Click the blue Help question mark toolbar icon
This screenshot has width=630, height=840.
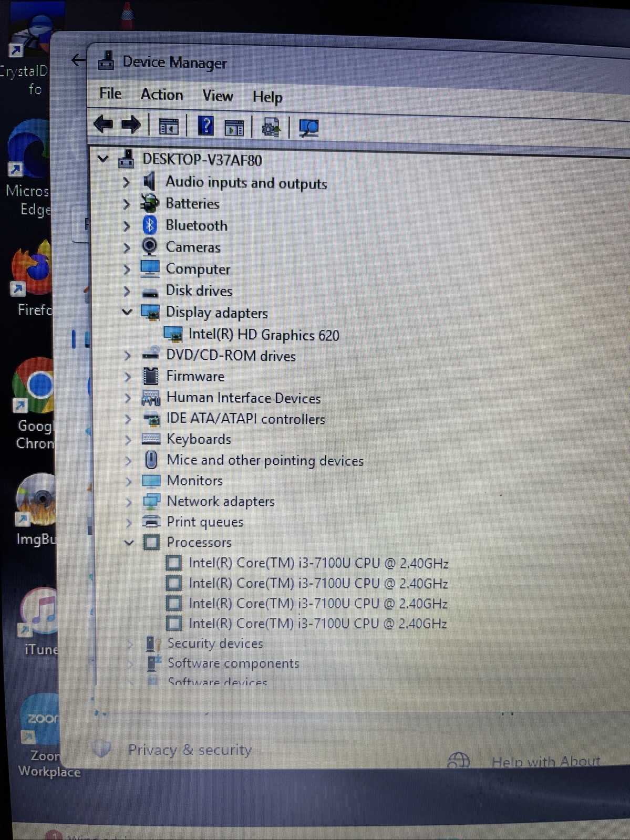coord(205,126)
